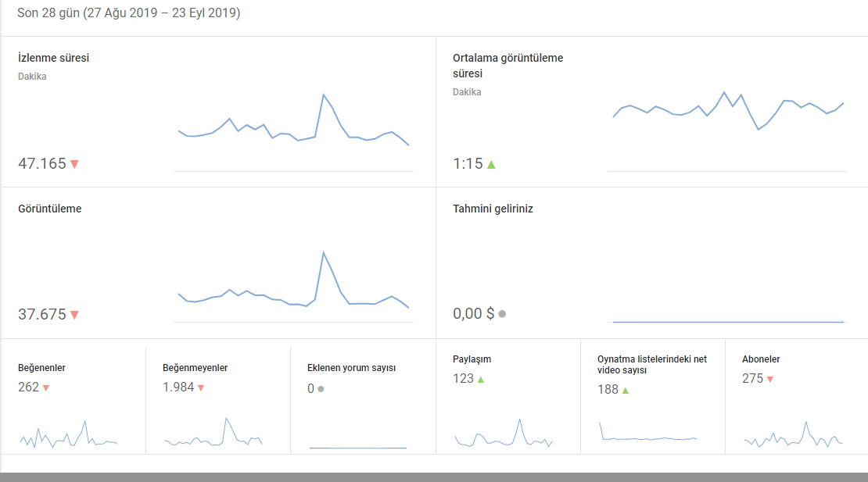Click the red down arrow beside Aboneler 275

(770, 380)
